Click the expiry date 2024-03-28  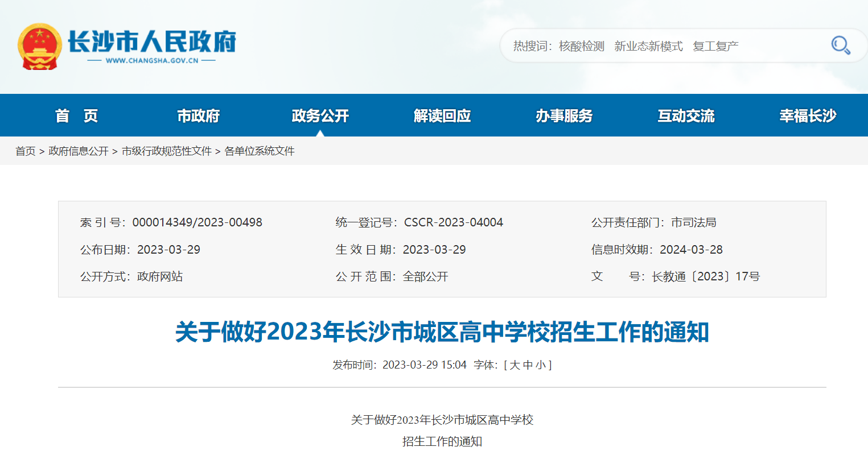coord(691,250)
